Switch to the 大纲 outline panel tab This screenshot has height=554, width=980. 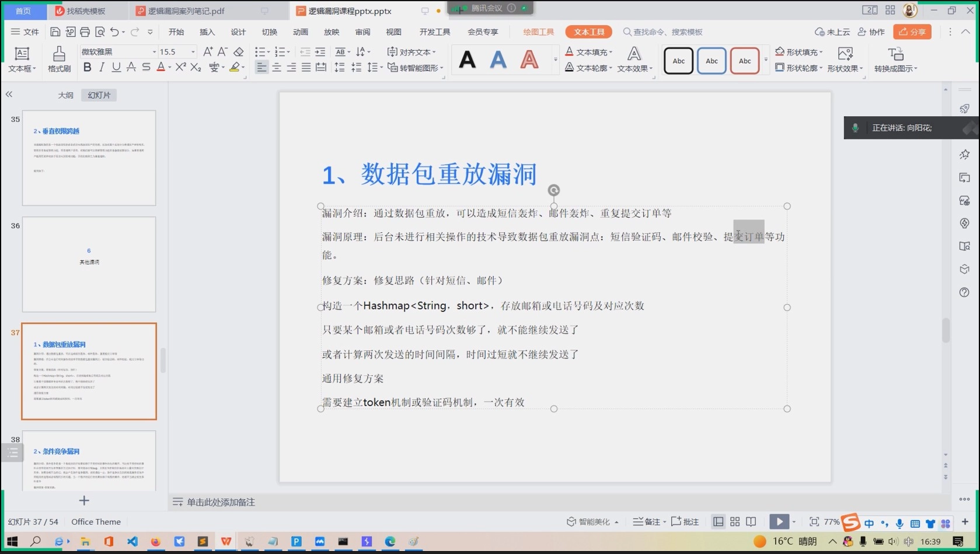click(x=65, y=94)
